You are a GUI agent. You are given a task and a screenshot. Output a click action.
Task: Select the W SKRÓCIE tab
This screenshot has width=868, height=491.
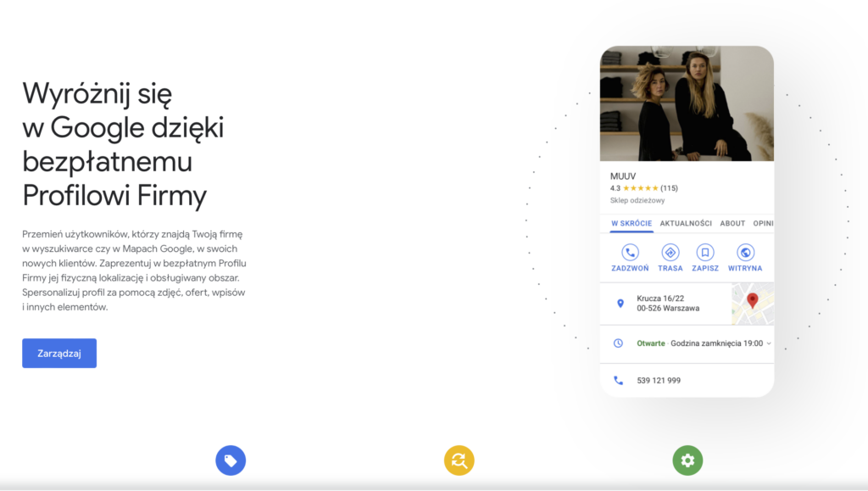(631, 224)
